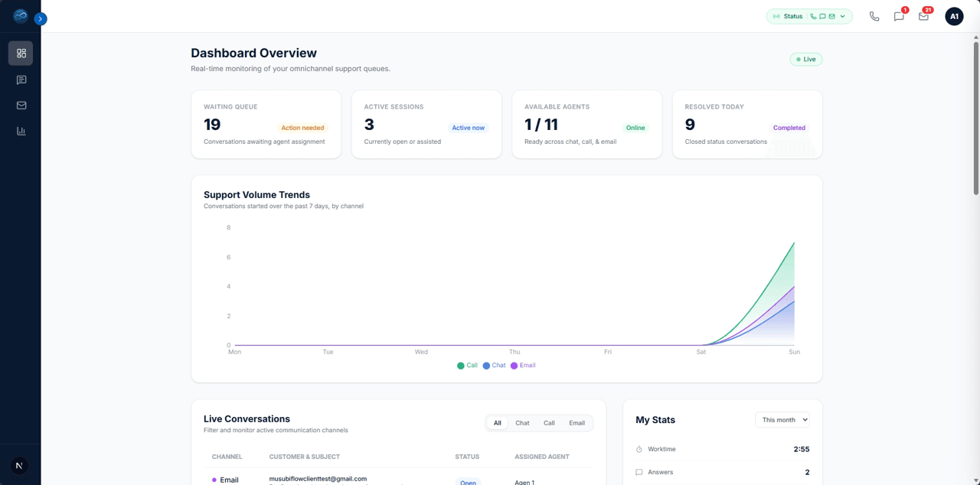Click the Answers speech bubble icon

[639, 472]
